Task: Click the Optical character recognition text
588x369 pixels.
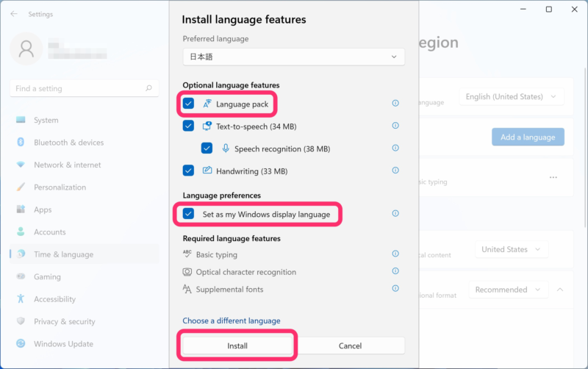Action: coord(246,272)
